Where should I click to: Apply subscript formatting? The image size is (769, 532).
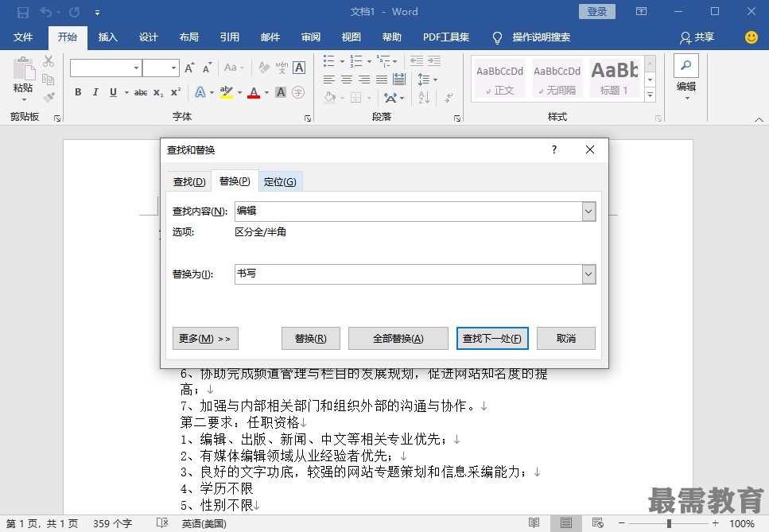tap(158, 92)
